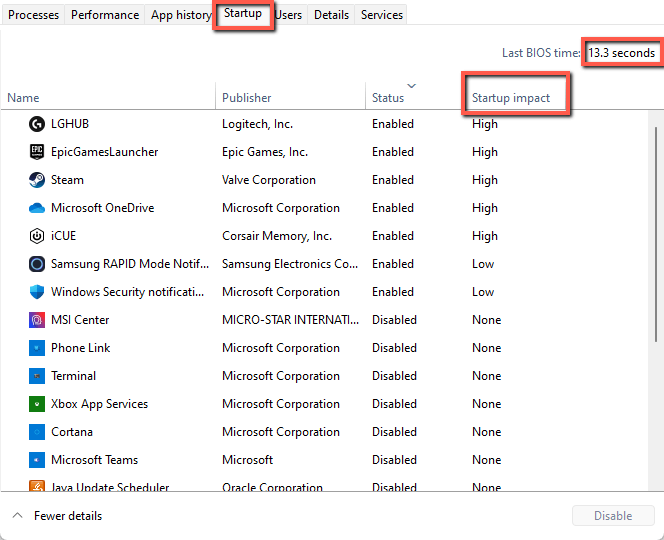The height and width of the screenshot is (540, 664).
Task: Switch to the Users tab
Action: (x=288, y=15)
